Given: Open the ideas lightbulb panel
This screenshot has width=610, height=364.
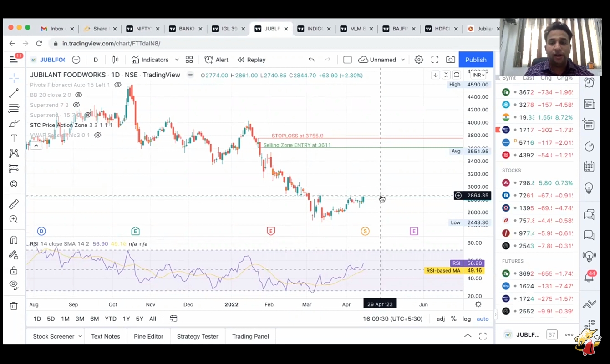Looking at the screenshot, I should click(x=589, y=188).
